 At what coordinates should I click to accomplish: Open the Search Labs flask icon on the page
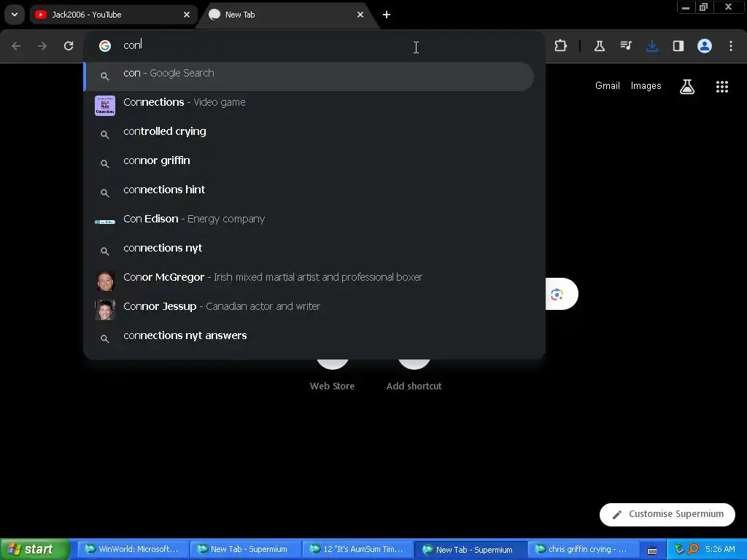click(x=687, y=86)
